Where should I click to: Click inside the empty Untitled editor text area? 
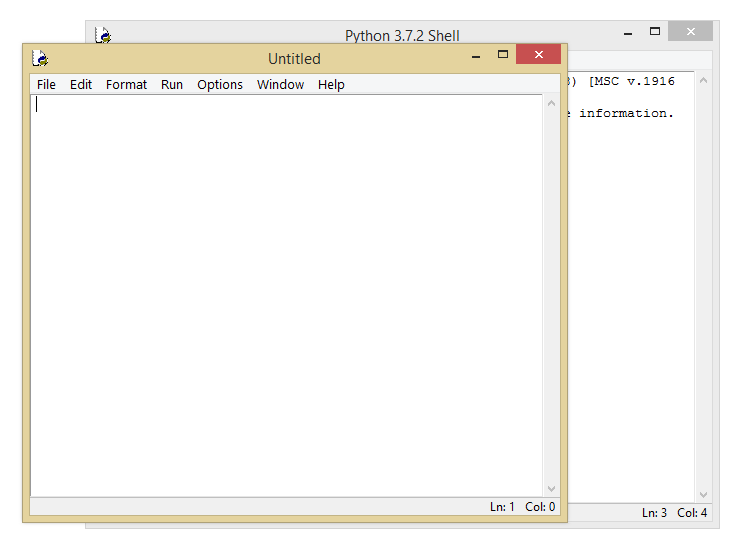pyautogui.click(x=286, y=296)
